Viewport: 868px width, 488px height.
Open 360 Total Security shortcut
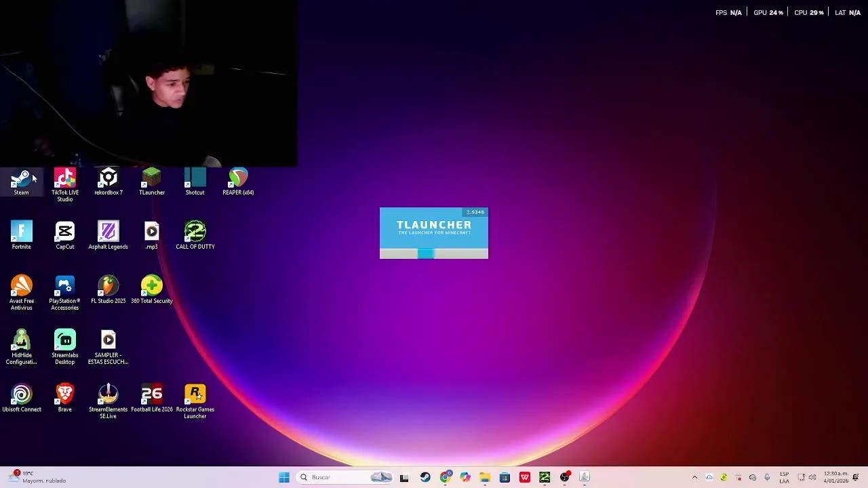tap(152, 289)
